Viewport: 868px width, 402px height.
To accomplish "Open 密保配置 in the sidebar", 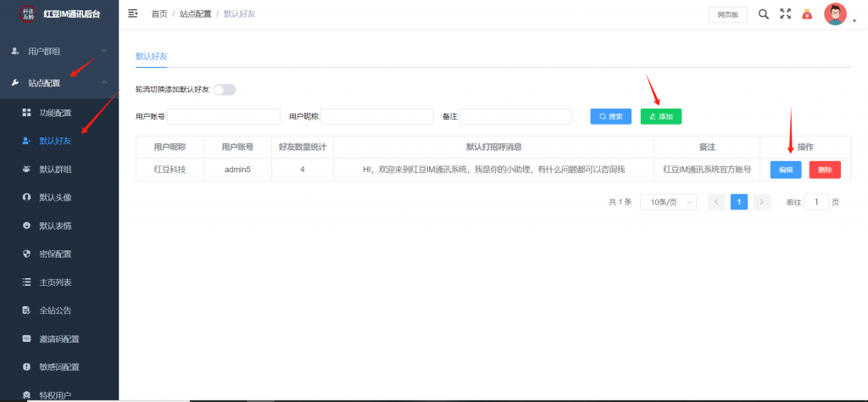I will [x=55, y=254].
